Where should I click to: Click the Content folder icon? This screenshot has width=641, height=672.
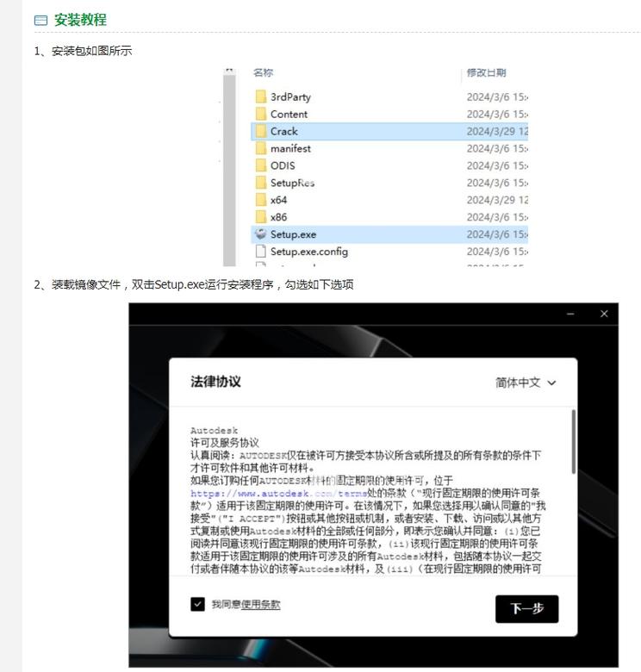260,114
